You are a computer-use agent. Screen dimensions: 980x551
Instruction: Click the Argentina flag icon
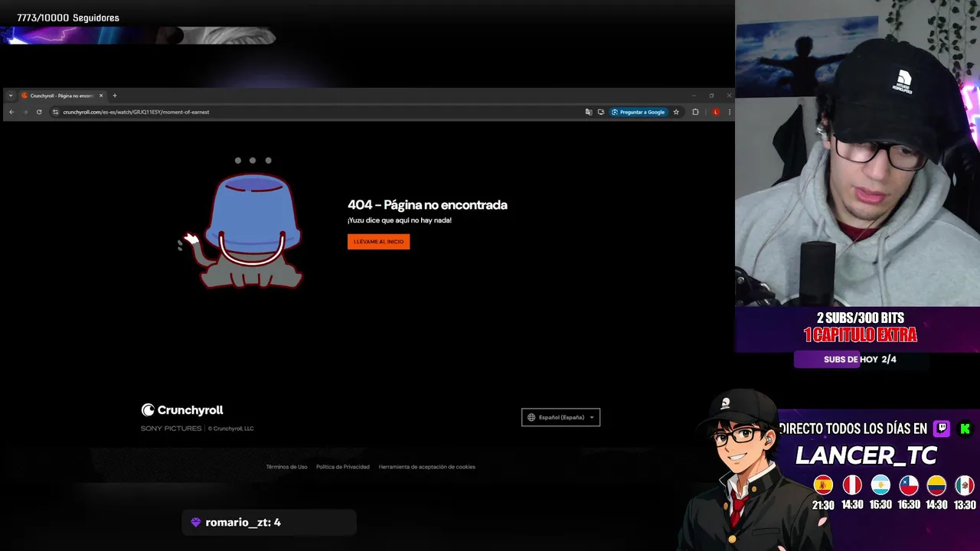[x=880, y=485]
